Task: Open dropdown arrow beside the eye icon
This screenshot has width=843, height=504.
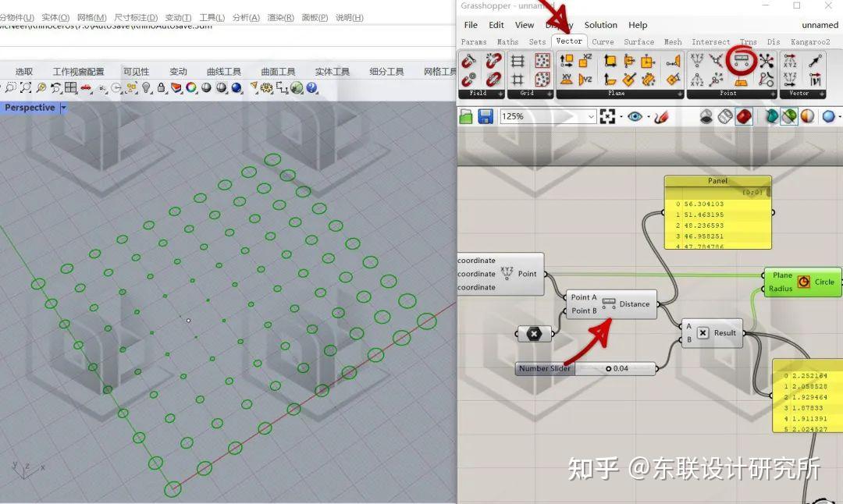Action: tap(649, 116)
